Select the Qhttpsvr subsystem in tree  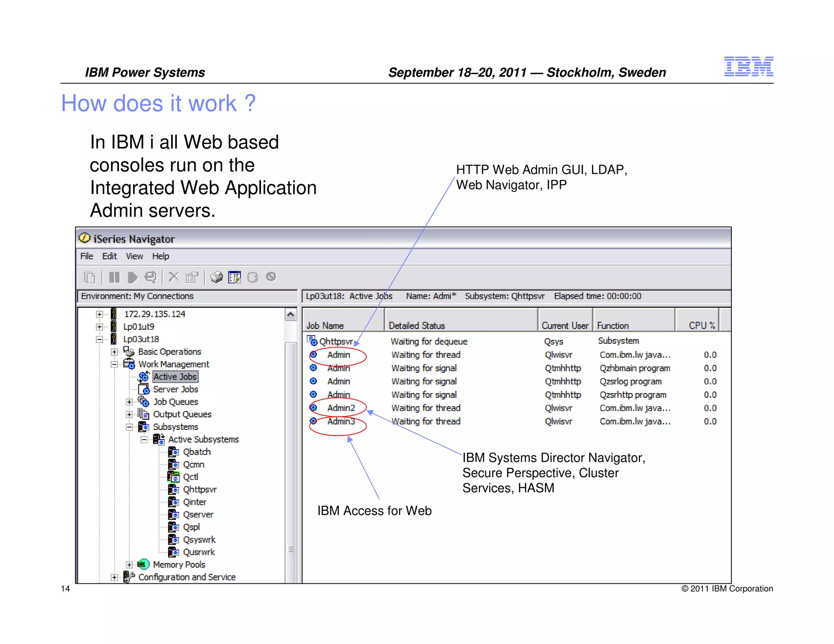200,489
